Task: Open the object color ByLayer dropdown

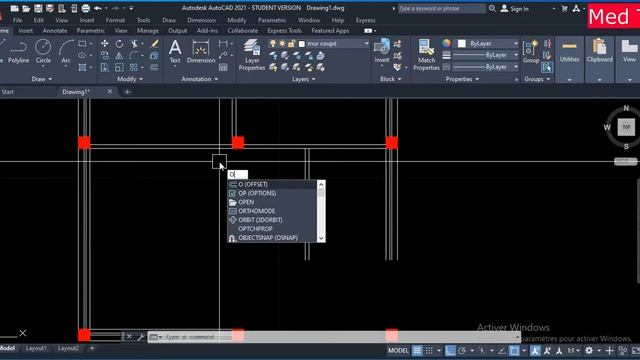Action: (516, 44)
